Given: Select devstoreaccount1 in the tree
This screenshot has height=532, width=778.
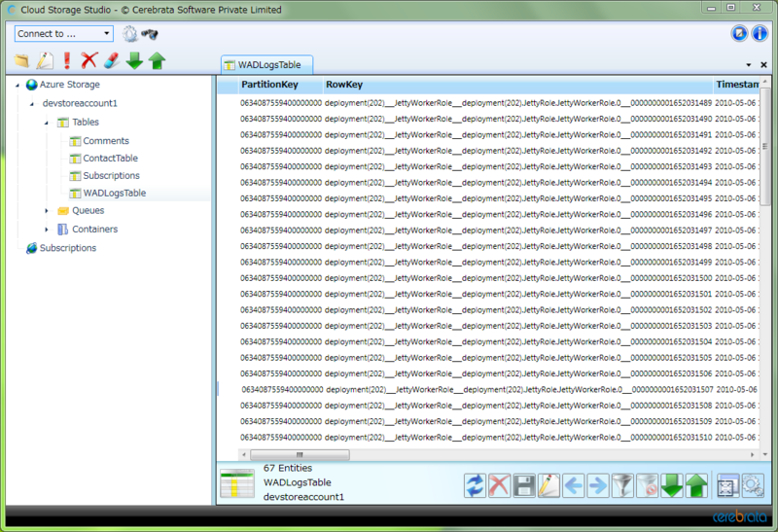Looking at the screenshot, I should [80, 103].
